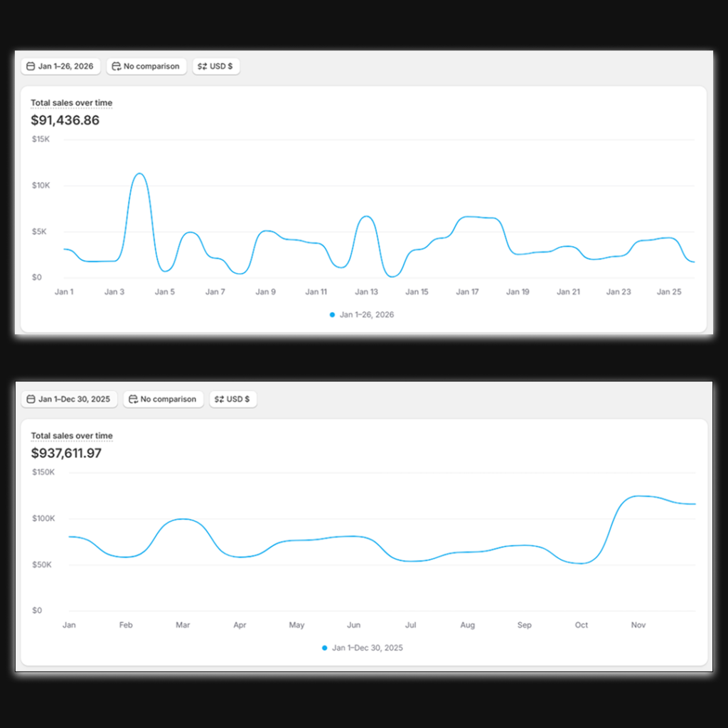
Task: Open the No comparison selector above $937,611.97
Action: coord(168,400)
